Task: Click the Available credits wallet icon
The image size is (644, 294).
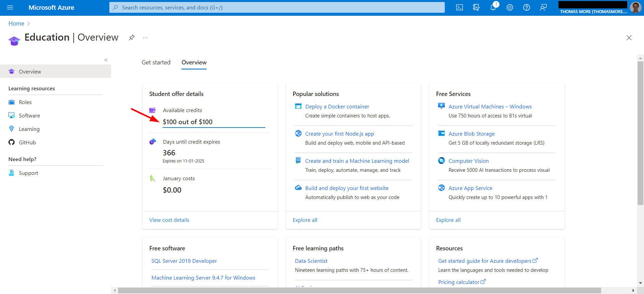Action: [x=153, y=110]
